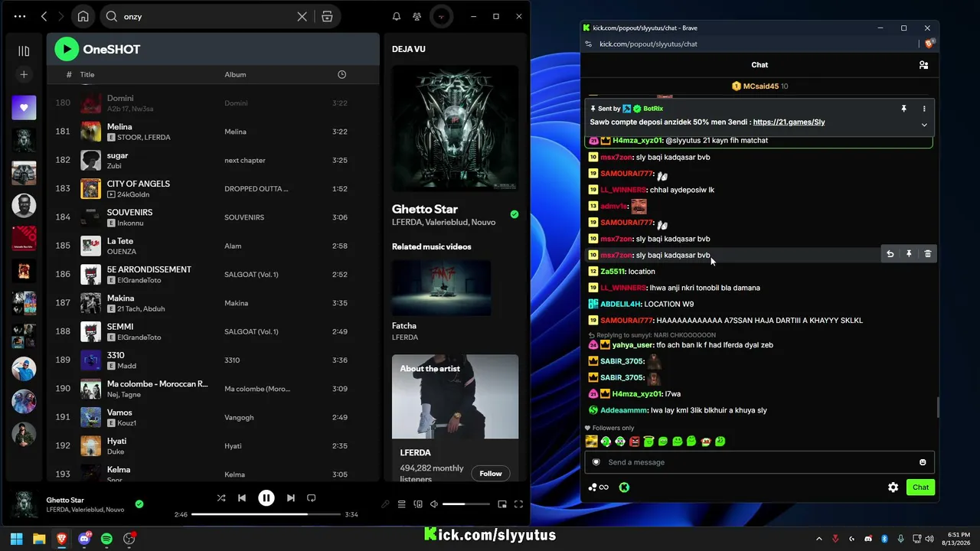Go back in Spotify navigation history
This screenshot has height=551, width=980.
(x=44, y=16)
